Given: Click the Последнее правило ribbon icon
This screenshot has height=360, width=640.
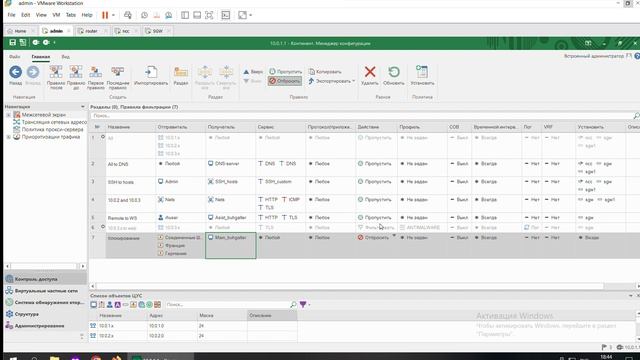Looking at the screenshot, I should tap(118, 72).
